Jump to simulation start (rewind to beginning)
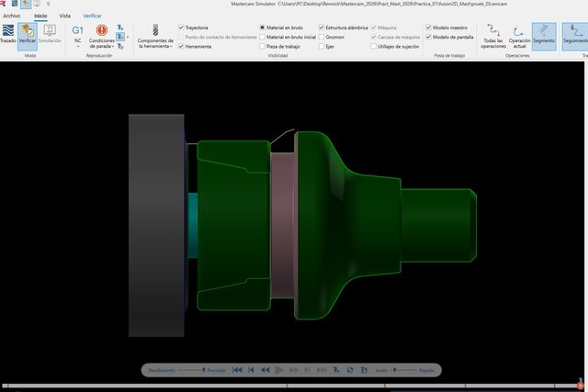 pyautogui.click(x=237, y=370)
